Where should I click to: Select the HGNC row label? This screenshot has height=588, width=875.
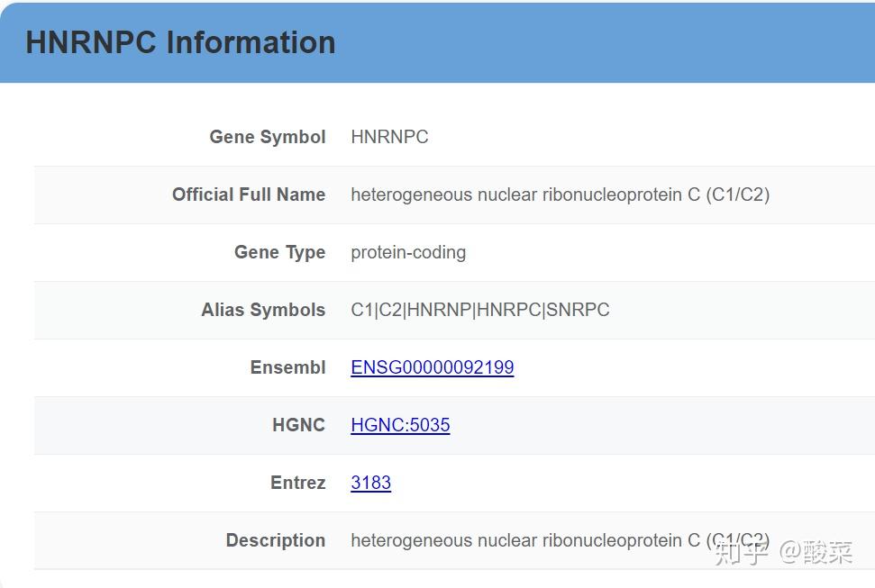(x=298, y=425)
